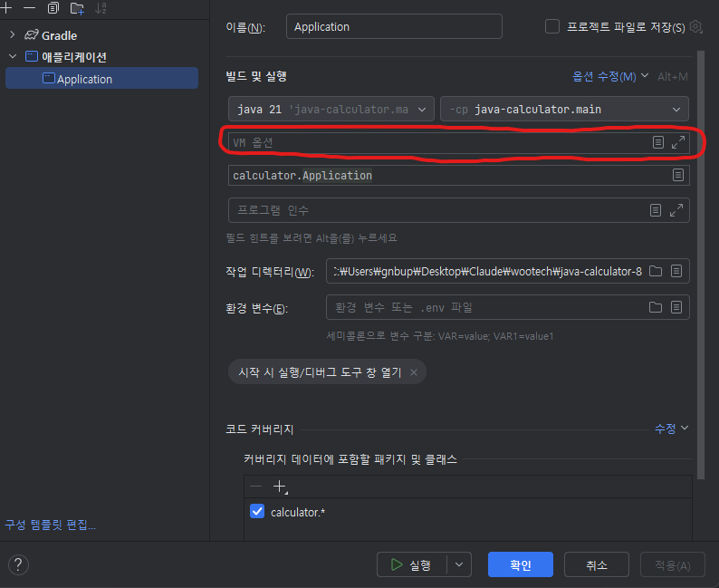
Task: Uncheck the calculator.* coverage checkbox
Action: point(257,511)
